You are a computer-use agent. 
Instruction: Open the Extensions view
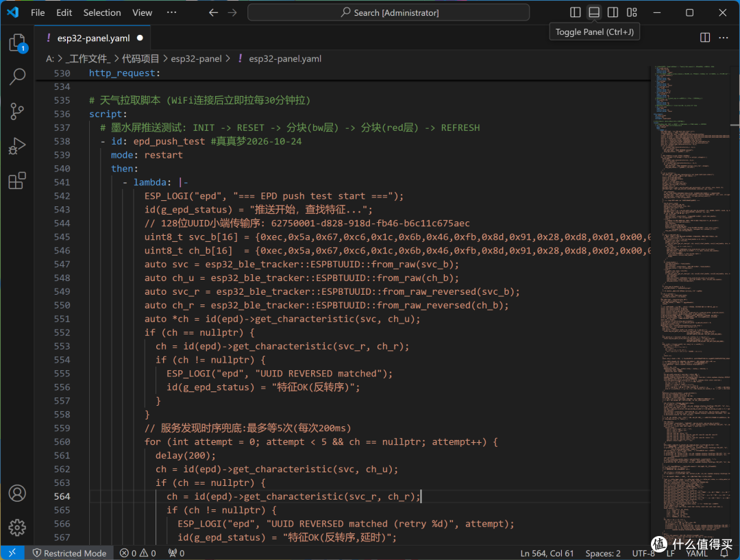[x=17, y=180]
